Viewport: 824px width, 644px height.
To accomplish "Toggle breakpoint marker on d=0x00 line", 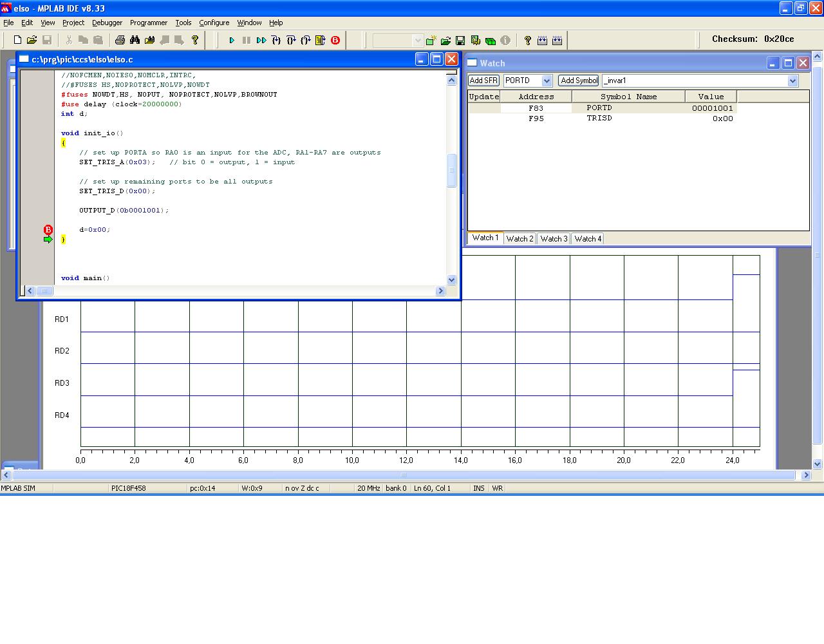I will coord(48,230).
